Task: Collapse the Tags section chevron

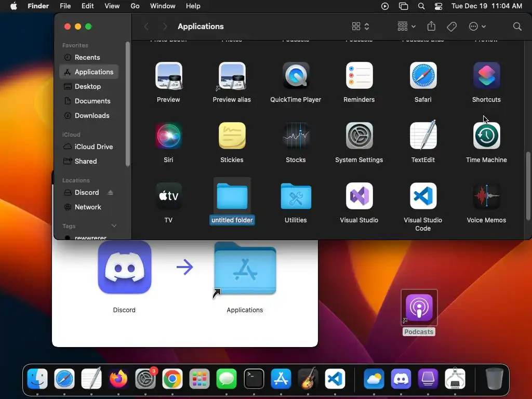Action: click(114, 226)
